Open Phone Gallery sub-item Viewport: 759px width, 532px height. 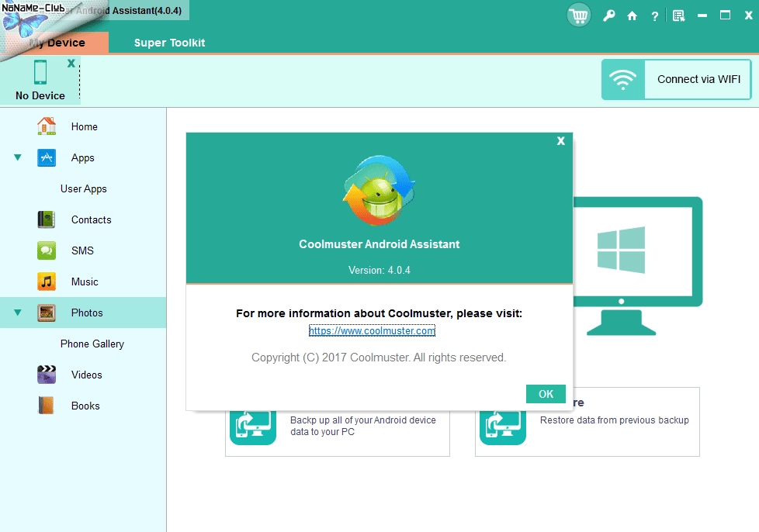coord(92,344)
